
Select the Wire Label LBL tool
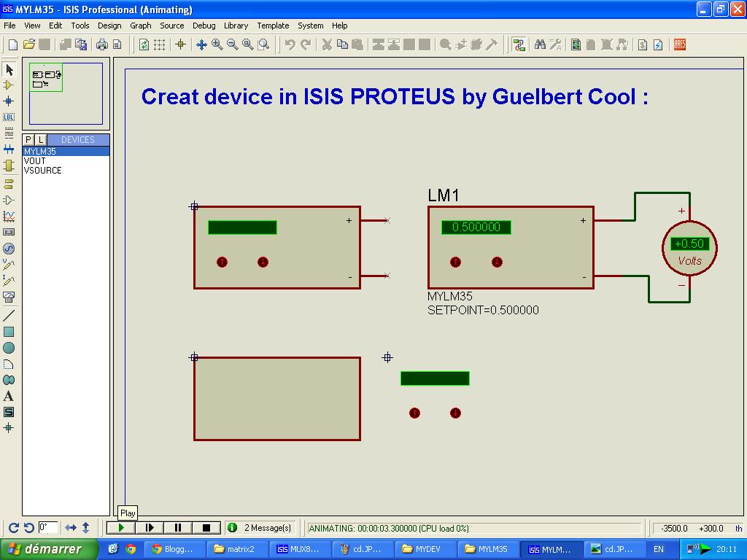(9, 117)
